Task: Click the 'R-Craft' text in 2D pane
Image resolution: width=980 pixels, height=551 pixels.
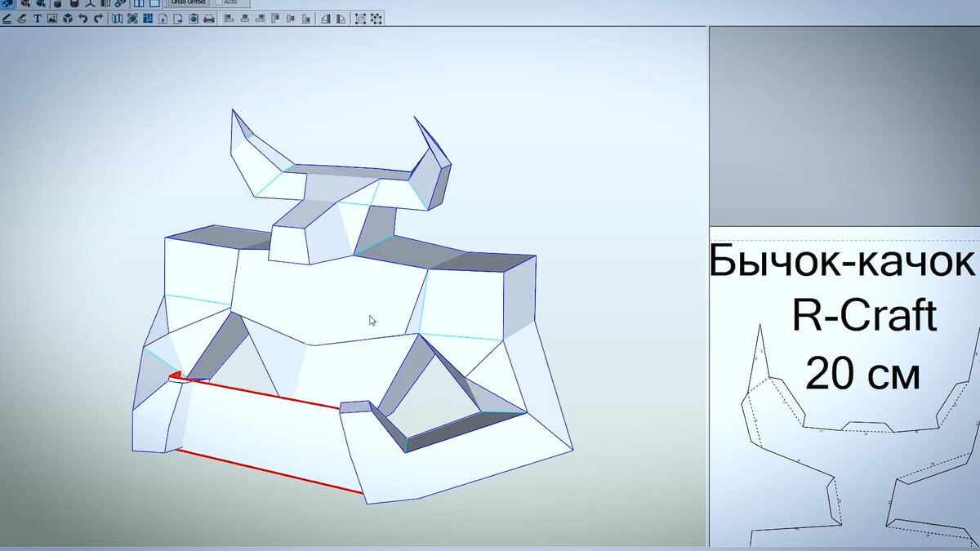Action: click(x=864, y=315)
